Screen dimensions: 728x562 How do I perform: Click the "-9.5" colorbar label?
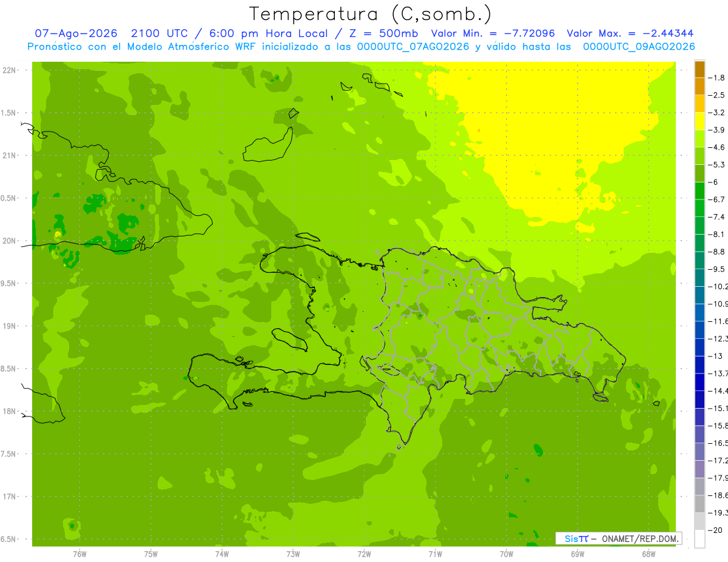(718, 269)
